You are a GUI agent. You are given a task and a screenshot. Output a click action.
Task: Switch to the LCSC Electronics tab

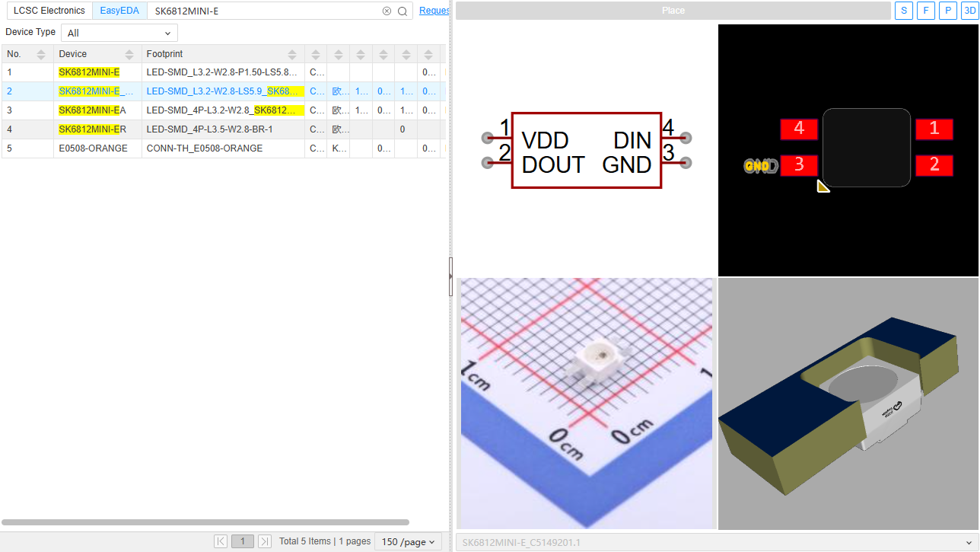(x=49, y=11)
